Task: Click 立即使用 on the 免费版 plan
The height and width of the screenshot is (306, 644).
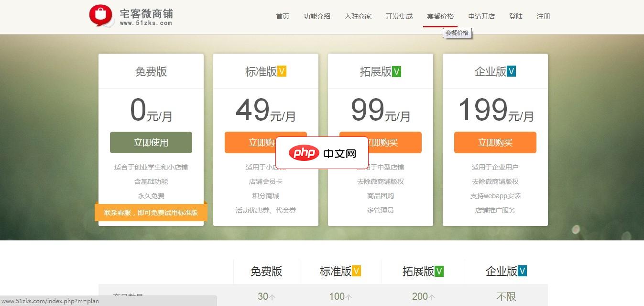Action: (151, 142)
